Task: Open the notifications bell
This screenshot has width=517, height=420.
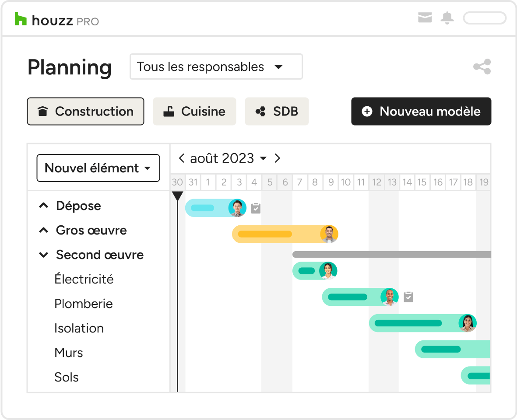Action: click(x=447, y=18)
